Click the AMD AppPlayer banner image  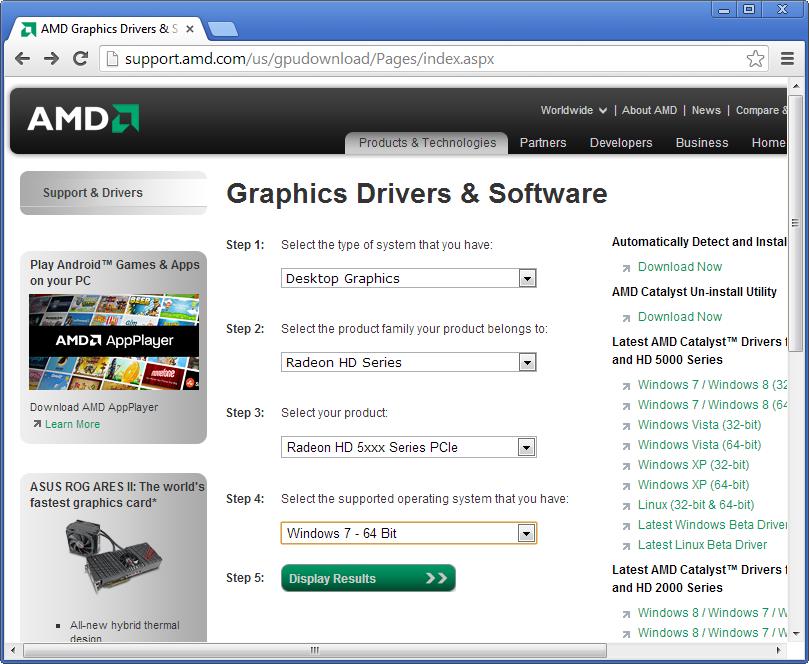pos(114,342)
